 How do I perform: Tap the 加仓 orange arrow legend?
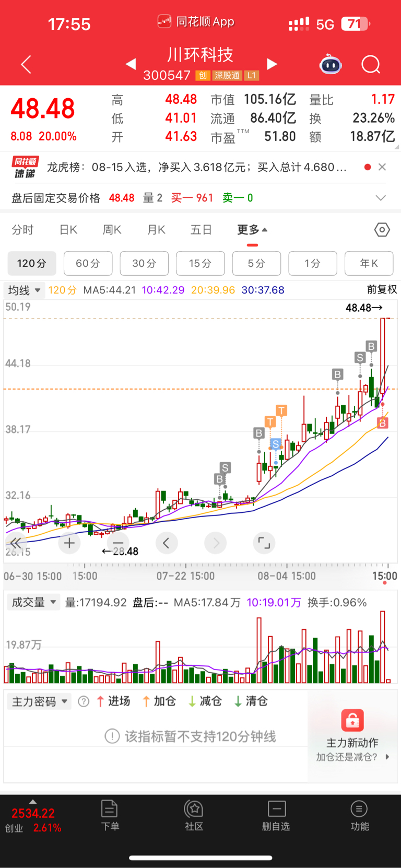[x=159, y=701]
